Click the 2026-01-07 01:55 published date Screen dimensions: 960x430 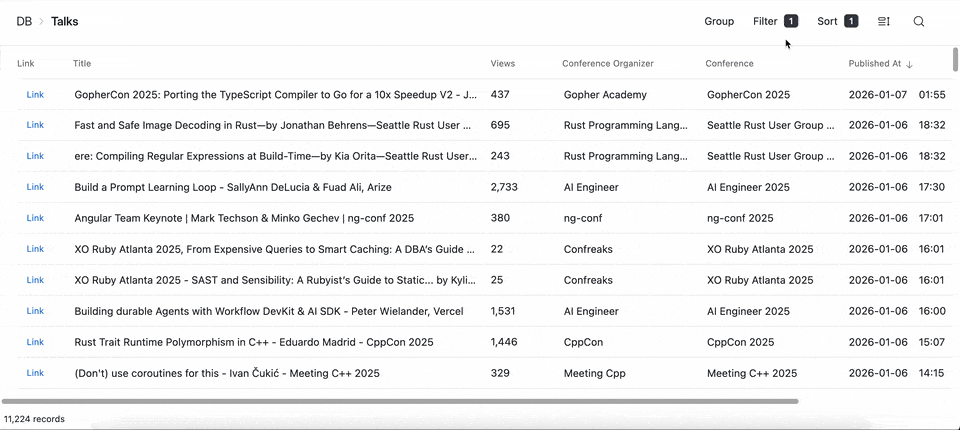897,95
